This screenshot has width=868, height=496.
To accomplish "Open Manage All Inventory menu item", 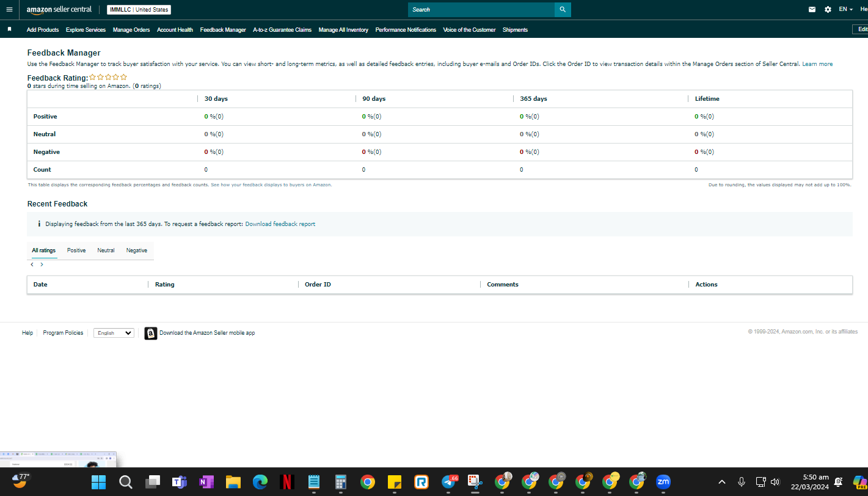I will point(343,30).
